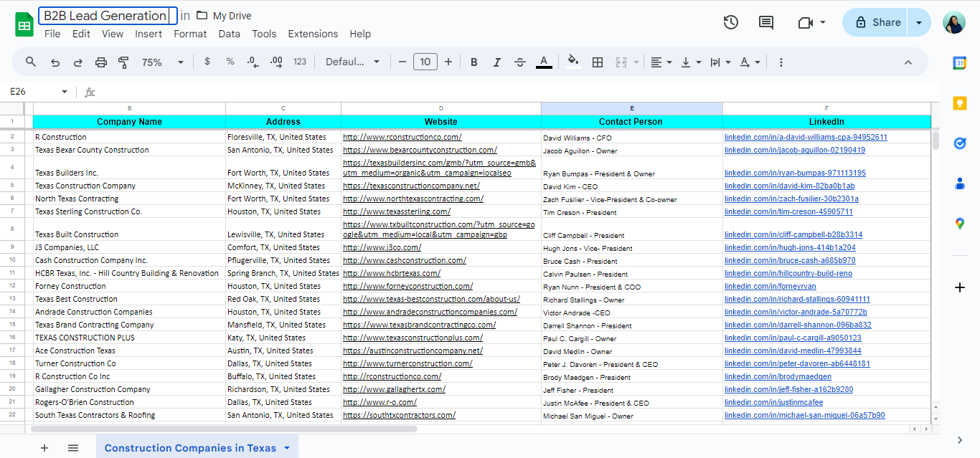The image size is (980, 458).
Task: Get add-ons with plus icon
Action: point(960,287)
